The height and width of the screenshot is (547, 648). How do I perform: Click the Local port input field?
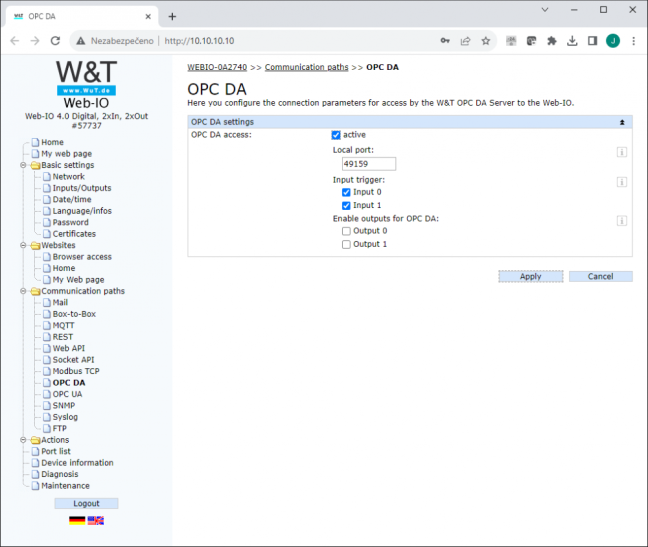[x=369, y=164]
